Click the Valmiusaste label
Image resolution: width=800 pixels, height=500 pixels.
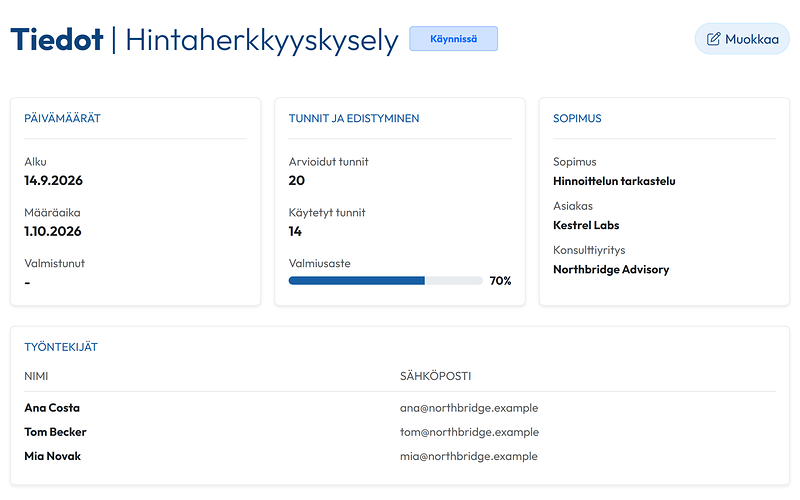coord(319,264)
